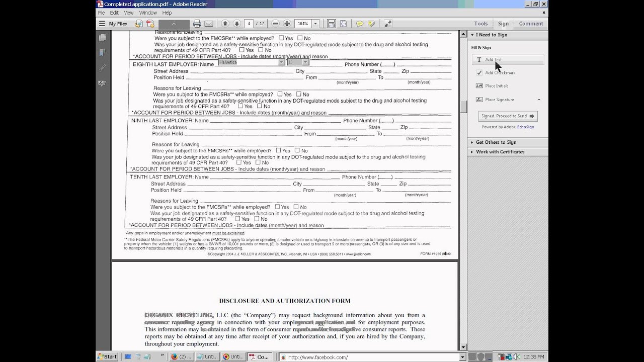This screenshot has height=362, width=644.
Task: Click the Facebook URL address field
Action: pyautogui.click(x=369, y=357)
